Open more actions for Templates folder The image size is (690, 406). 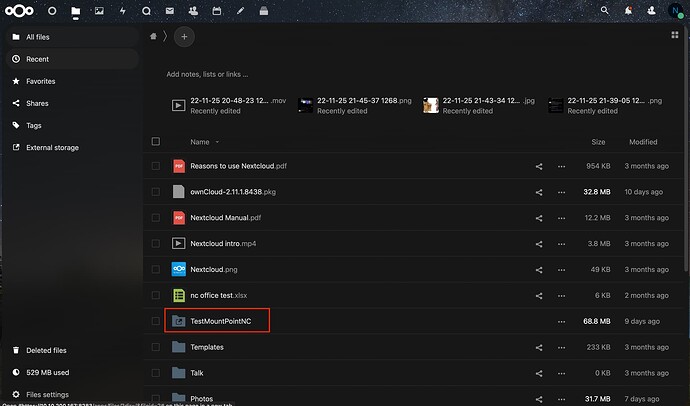point(562,347)
